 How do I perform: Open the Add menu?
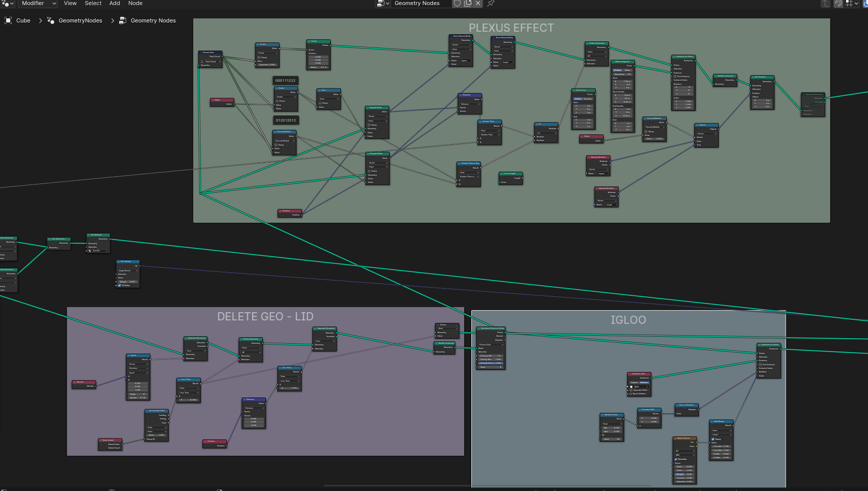115,4
